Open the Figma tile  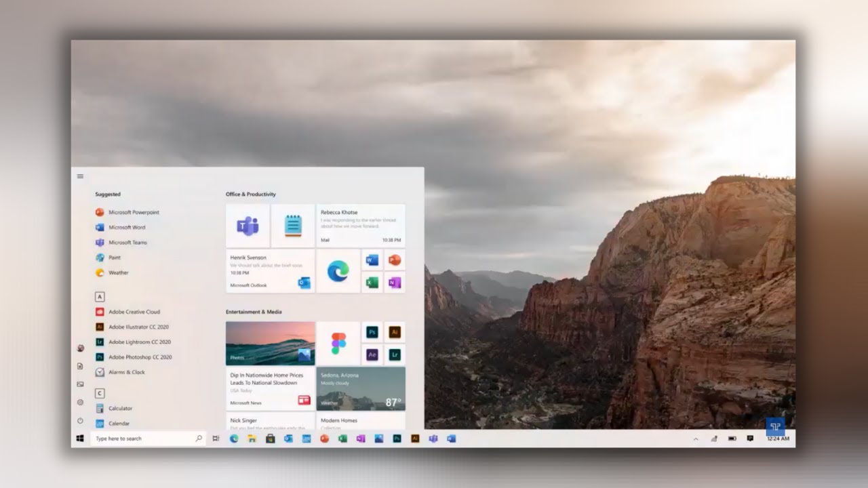tap(338, 343)
